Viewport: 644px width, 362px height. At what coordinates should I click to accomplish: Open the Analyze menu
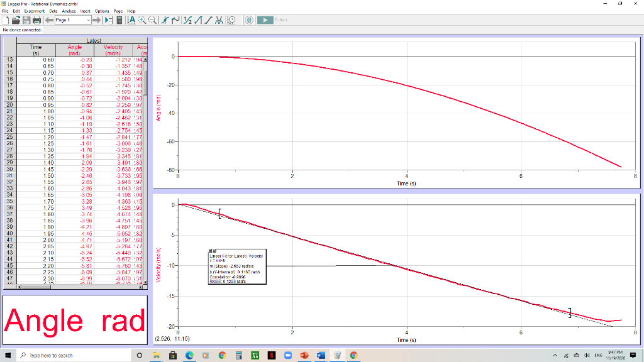69,11
